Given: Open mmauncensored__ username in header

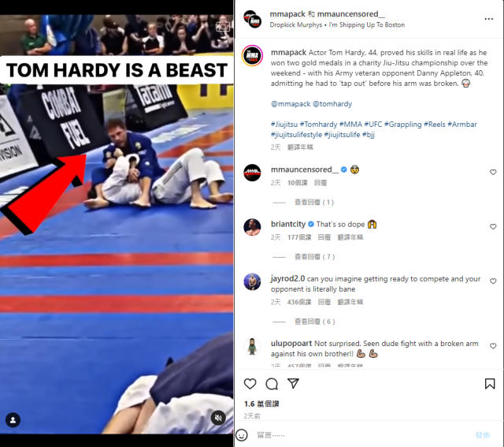Looking at the screenshot, I should click(350, 14).
